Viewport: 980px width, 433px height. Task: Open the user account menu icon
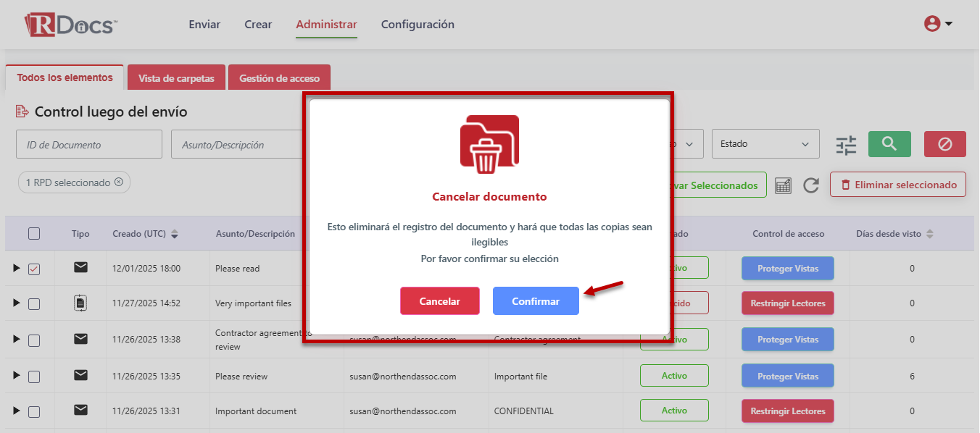937,24
